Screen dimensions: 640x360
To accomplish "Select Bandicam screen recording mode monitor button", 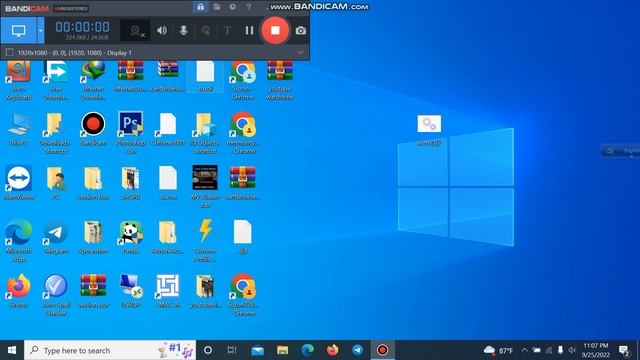I will 18,30.
